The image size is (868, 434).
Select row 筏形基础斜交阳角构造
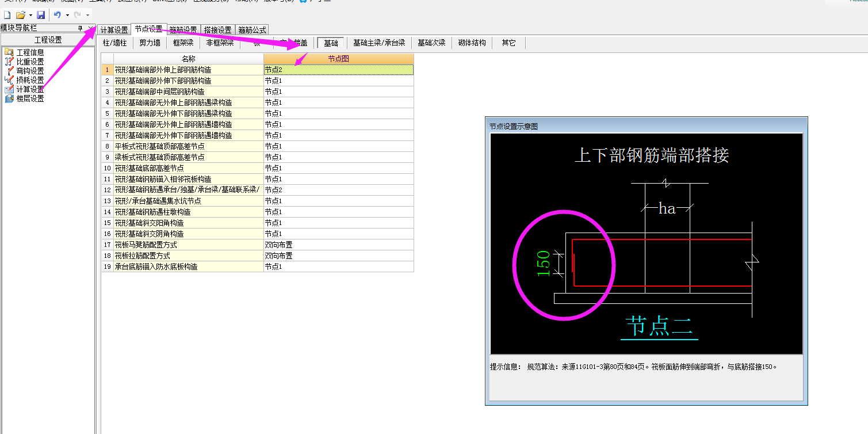coord(189,223)
